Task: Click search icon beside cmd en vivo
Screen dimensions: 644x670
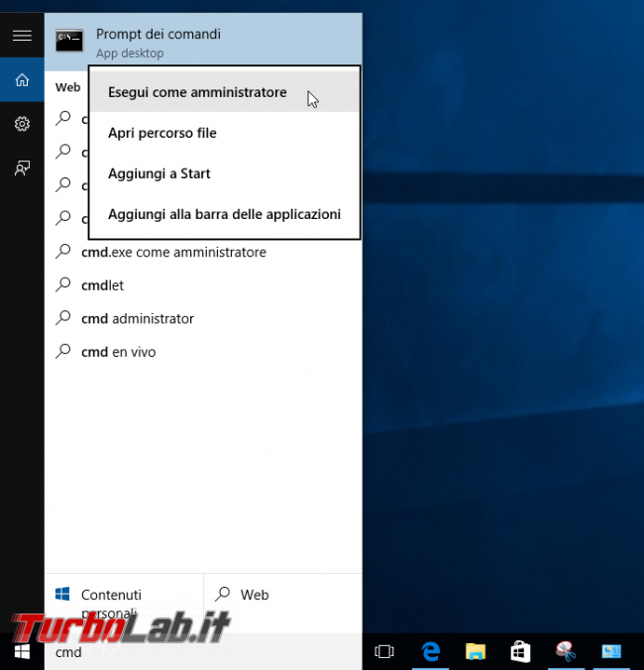Action: [63, 351]
